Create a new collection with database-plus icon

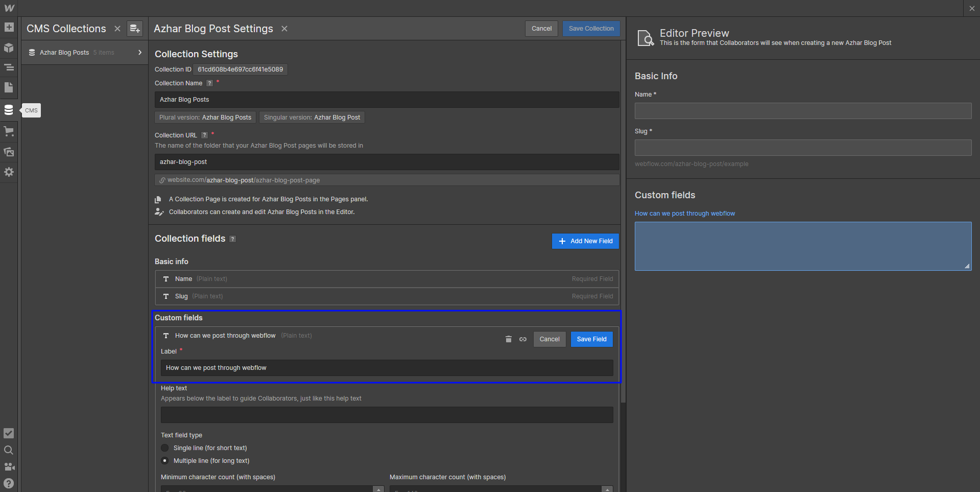[x=134, y=29]
